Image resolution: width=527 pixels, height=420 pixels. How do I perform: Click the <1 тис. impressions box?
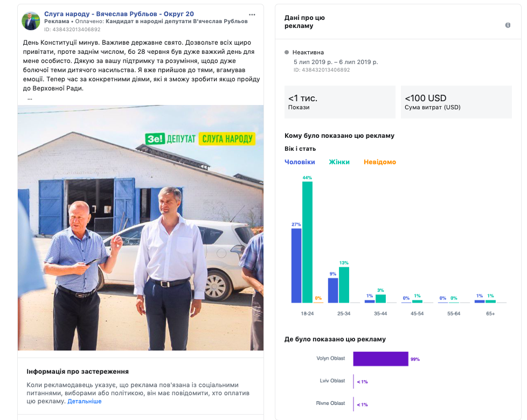point(340,102)
